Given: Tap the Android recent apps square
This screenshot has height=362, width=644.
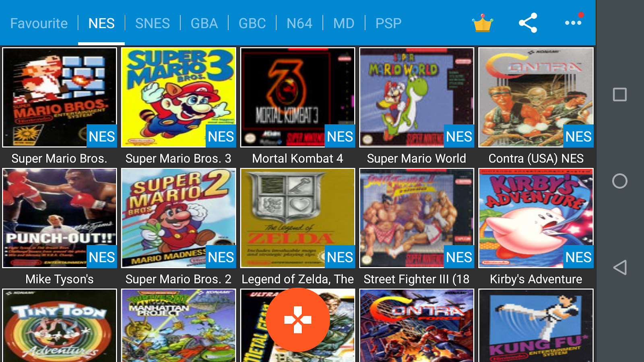Looking at the screenshot, I should [620, 95].
